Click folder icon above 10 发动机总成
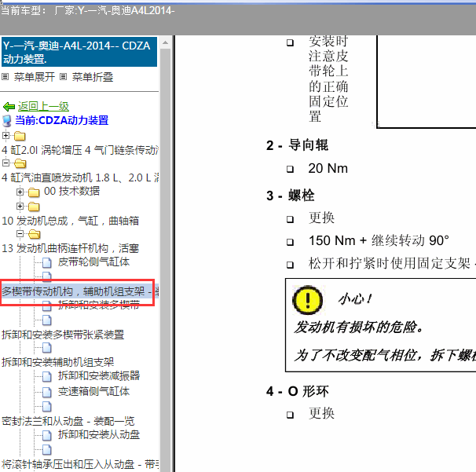 (x=34, y=207)
